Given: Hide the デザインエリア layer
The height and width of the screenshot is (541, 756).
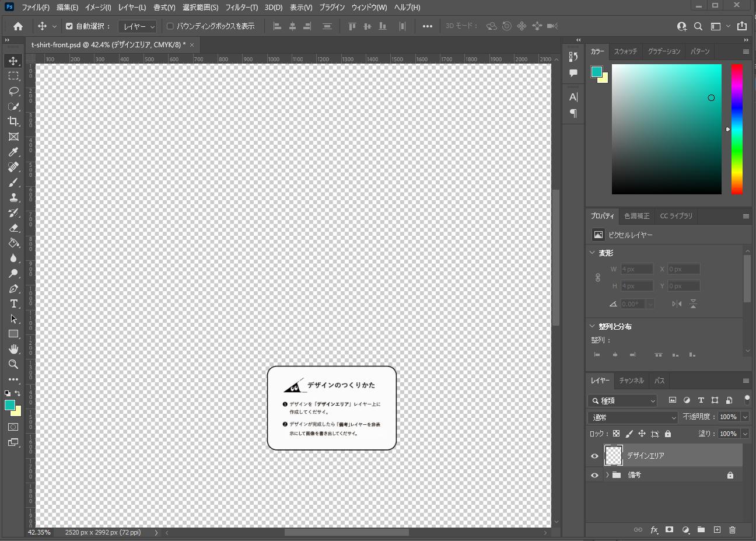Looking at the screenshot, I should point(594,456).
